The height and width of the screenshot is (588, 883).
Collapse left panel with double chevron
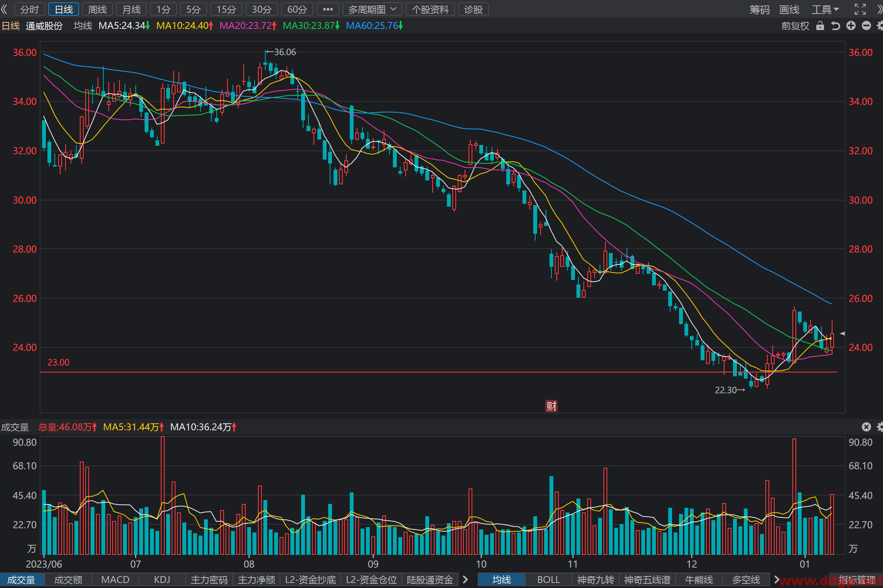click(5, 9)
